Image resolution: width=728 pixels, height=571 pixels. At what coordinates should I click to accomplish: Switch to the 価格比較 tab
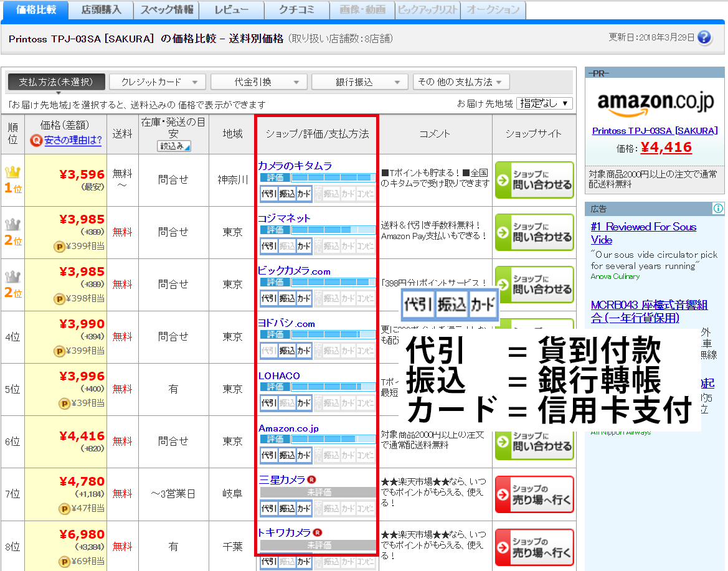pyautogui.click(x=35, y=10)
